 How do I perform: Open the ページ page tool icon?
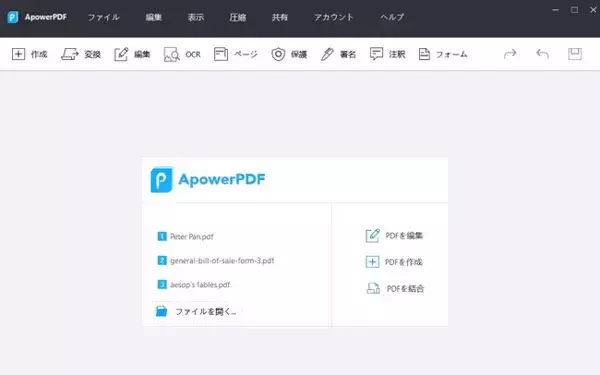pyautogui.click(x=221, y=54)
